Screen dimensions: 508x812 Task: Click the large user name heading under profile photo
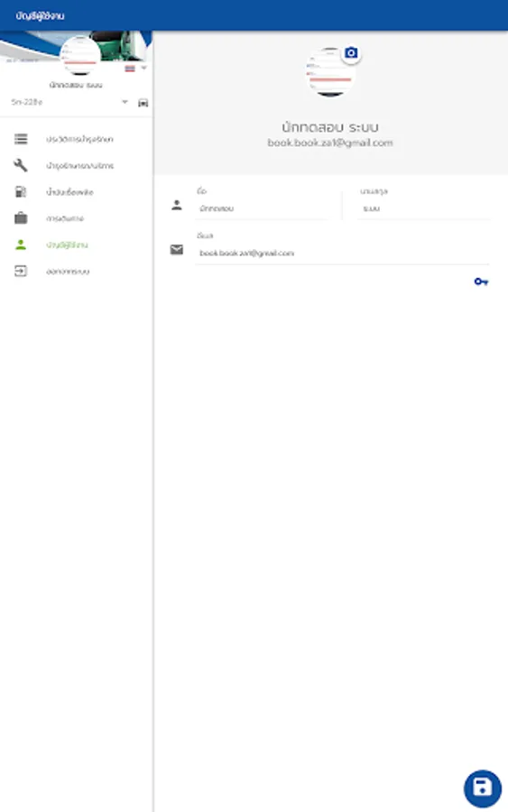(x=330, y=127)
